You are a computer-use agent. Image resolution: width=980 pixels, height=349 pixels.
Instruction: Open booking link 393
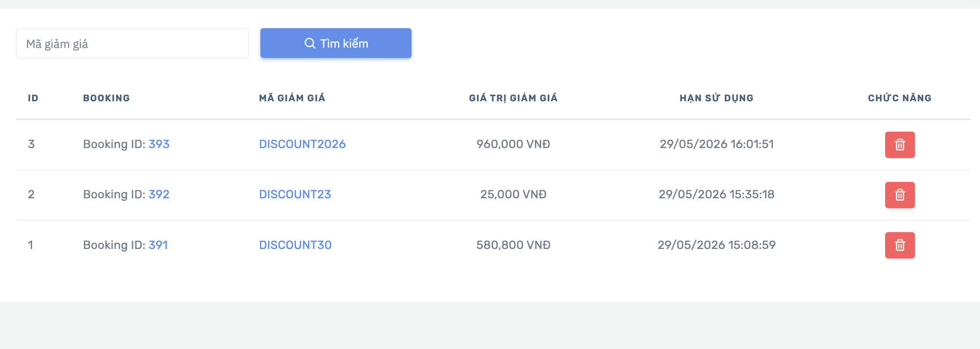tap(159, 144)
